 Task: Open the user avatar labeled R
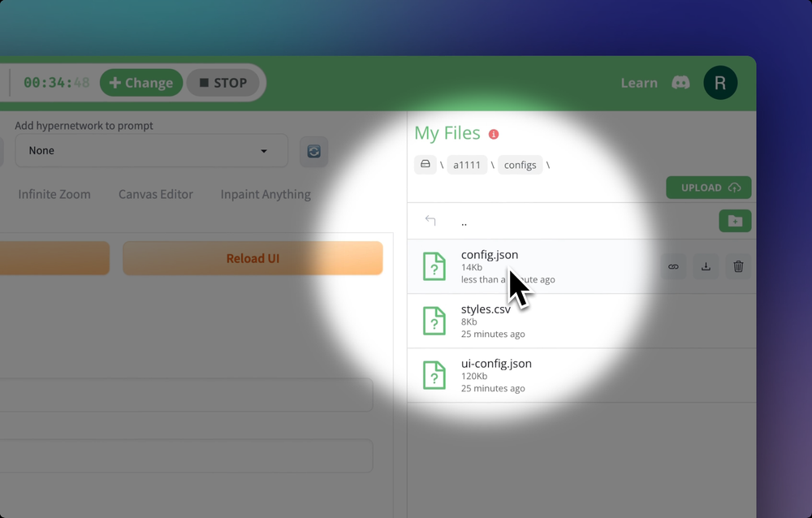click(719, 83)
